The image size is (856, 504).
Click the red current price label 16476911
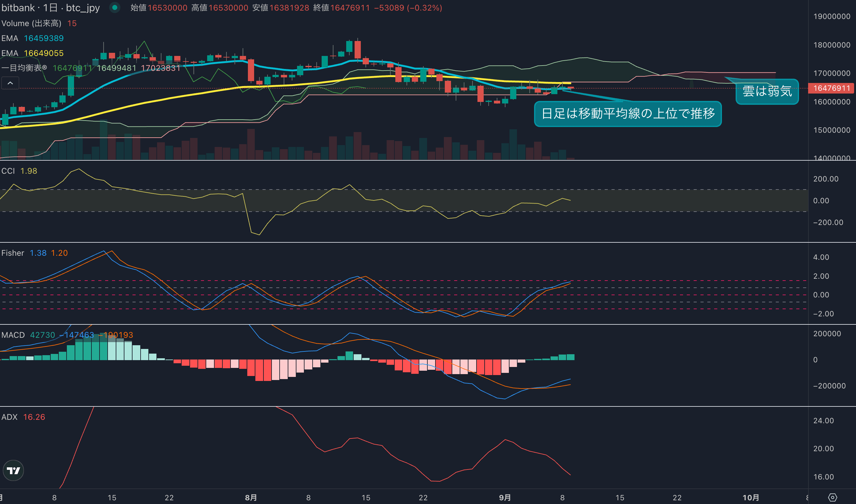(831, 88)
